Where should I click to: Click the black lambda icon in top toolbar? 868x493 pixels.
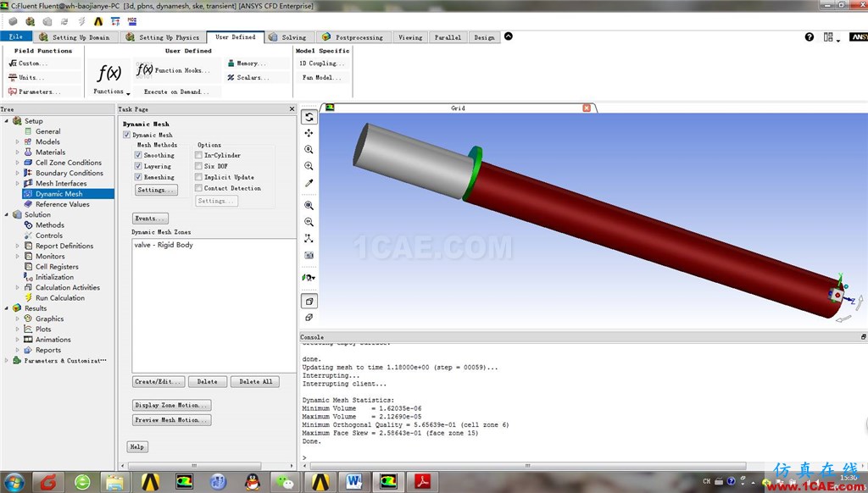point(98,21)
